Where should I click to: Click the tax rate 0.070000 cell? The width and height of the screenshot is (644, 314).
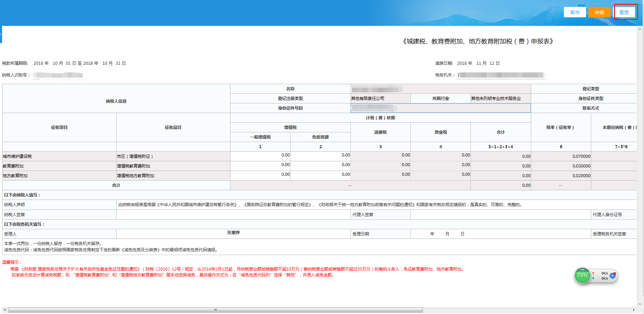pos(561,156)
